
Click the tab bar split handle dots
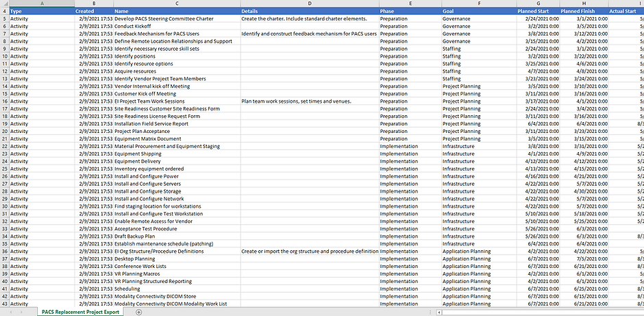430,313
